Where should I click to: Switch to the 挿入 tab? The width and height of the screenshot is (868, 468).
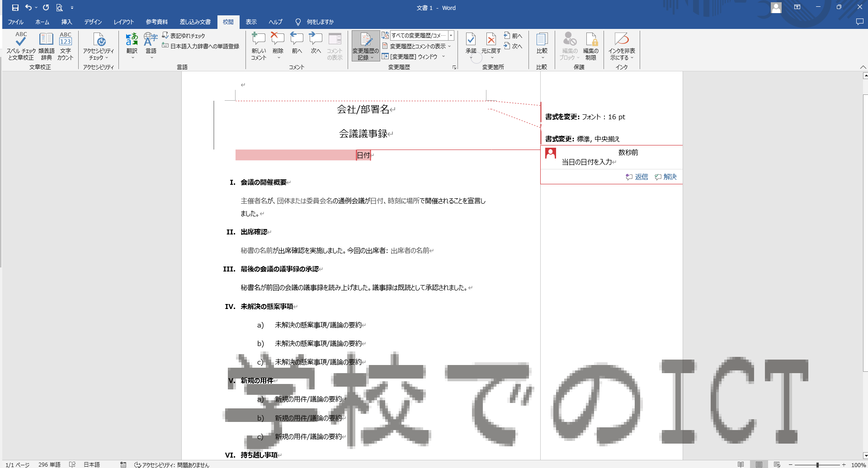[66, 22]
